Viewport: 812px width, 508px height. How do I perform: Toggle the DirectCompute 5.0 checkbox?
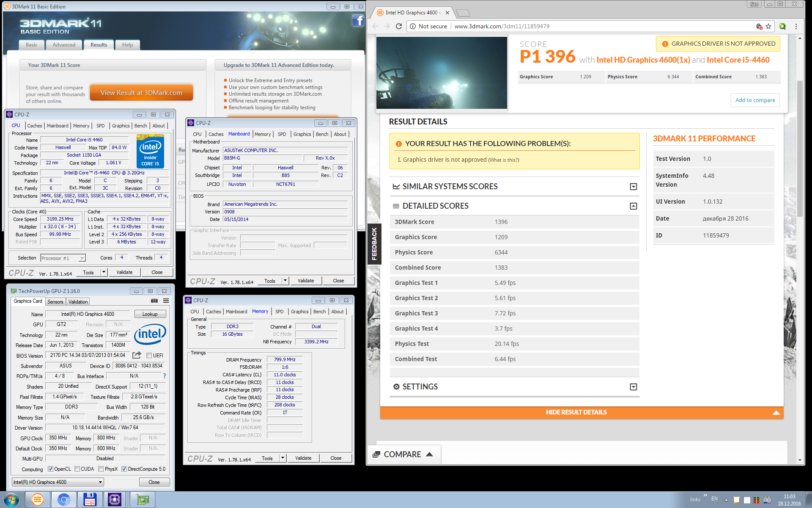124,469
